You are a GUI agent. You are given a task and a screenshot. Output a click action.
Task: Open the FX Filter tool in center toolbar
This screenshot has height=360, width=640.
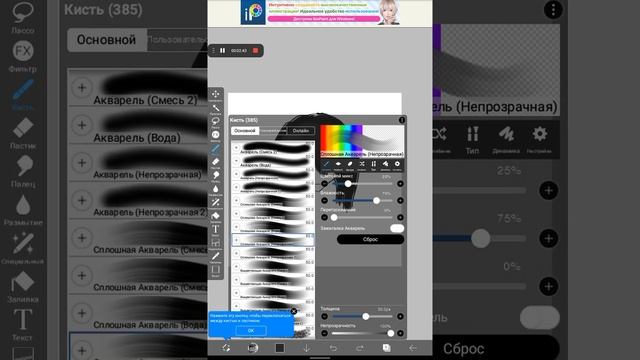coord(216,136)
